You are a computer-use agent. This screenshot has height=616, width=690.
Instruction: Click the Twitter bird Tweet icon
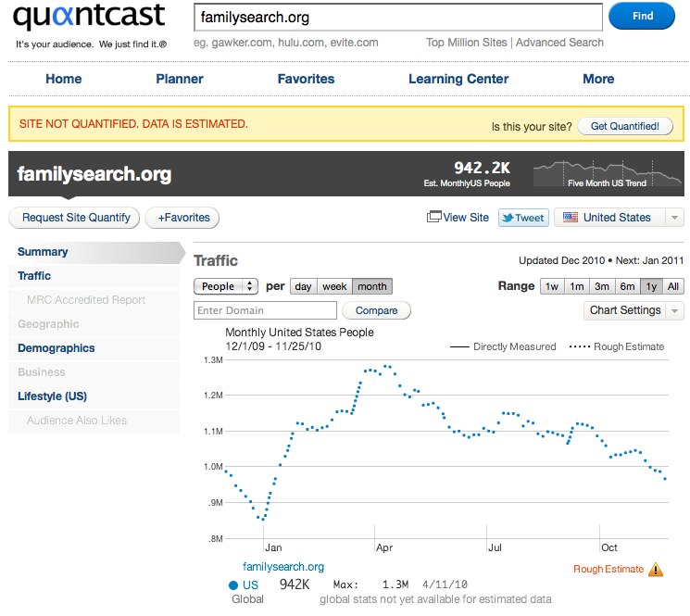click(508, 218)
